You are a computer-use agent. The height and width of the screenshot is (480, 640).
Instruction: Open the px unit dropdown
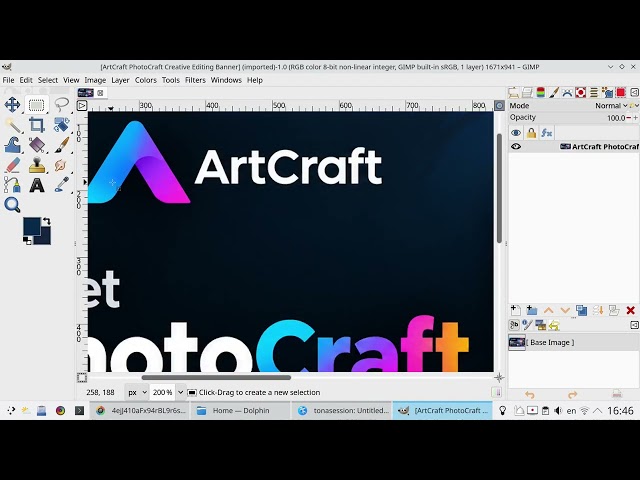tap(137, 392)
